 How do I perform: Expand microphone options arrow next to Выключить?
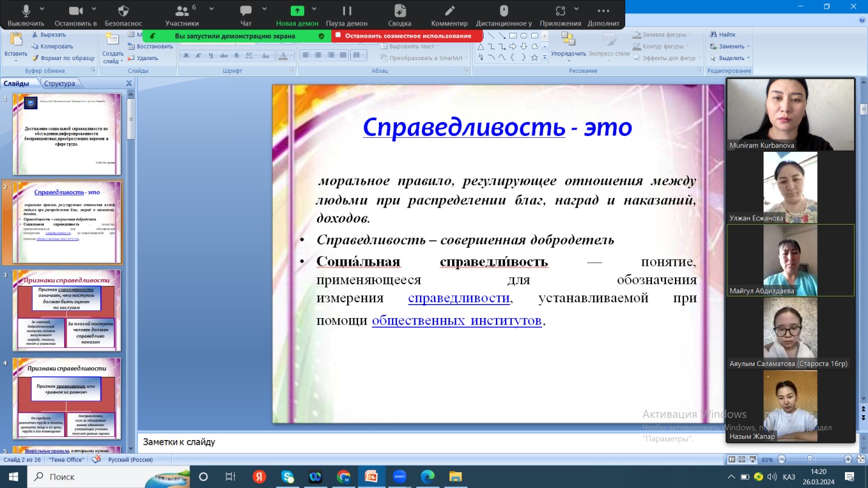point(42,9)
